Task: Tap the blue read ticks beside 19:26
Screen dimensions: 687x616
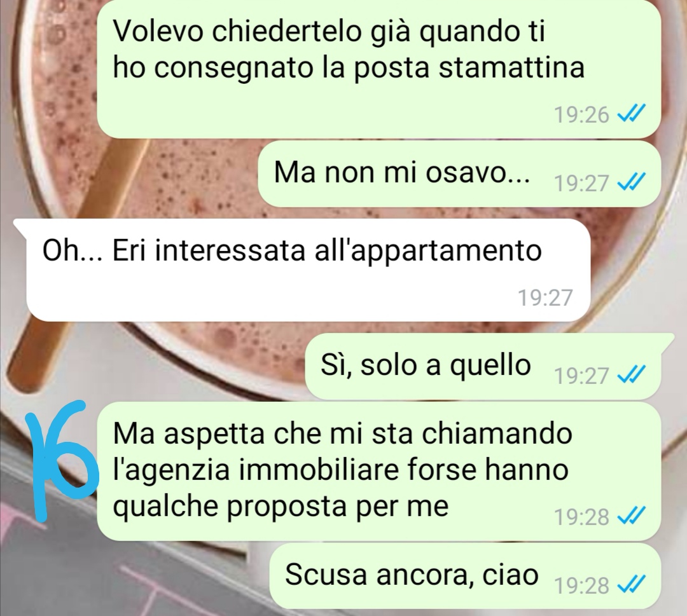Action: tap(631, 114)
